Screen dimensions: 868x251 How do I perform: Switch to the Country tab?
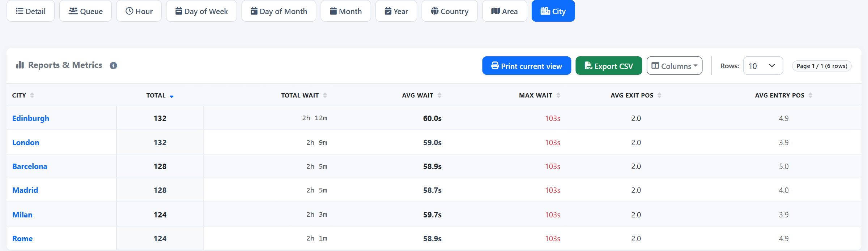pyautogui.click(x=450, y=11)
